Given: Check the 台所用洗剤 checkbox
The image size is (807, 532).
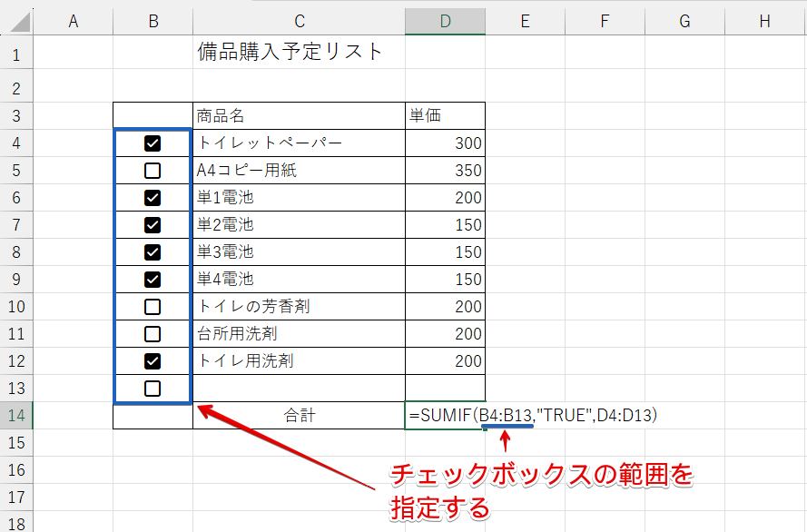Looking at the screenshot, I should click(153, 334).
